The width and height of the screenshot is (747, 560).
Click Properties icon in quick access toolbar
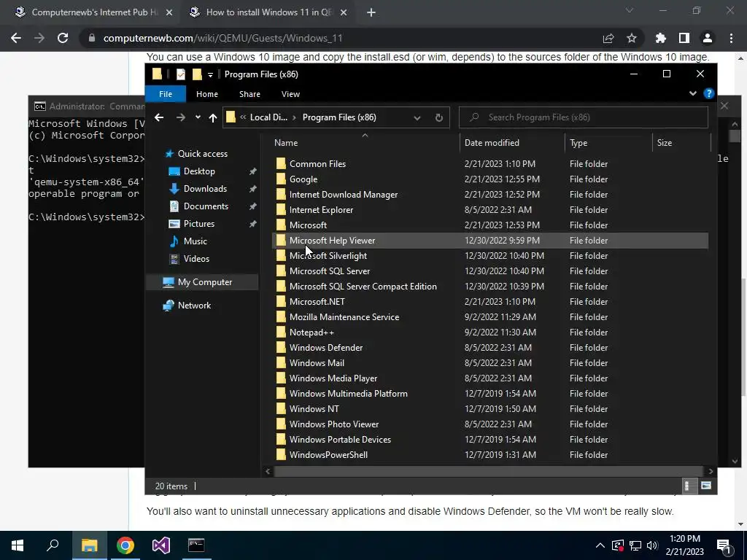coord(181,74)
